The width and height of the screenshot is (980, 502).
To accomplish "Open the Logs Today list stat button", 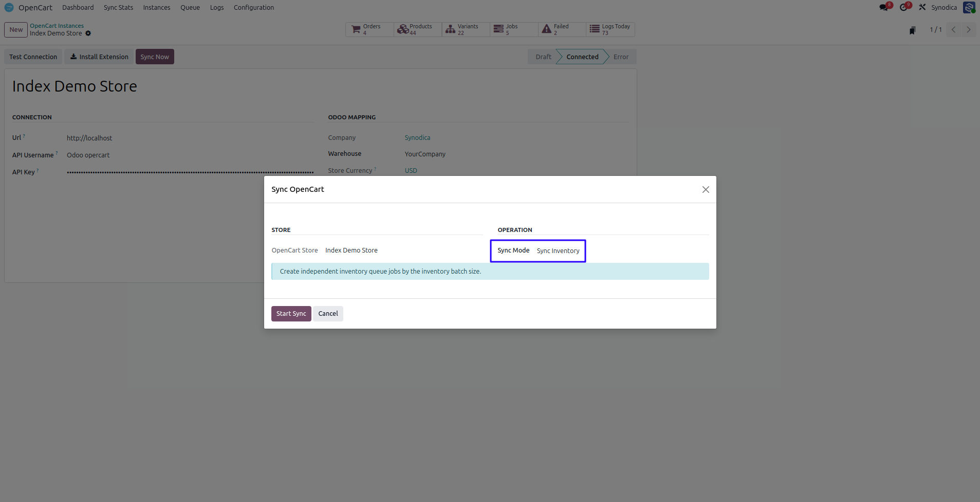I will point(611,29).
